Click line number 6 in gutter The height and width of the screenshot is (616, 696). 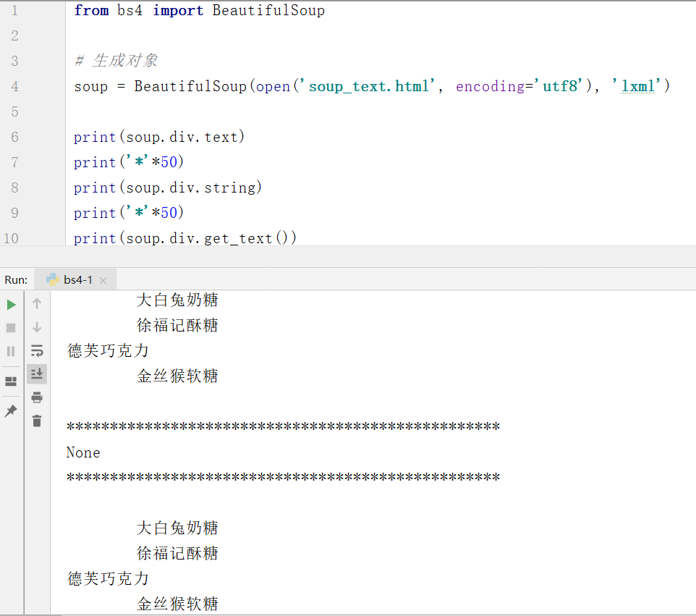(14, 137)
